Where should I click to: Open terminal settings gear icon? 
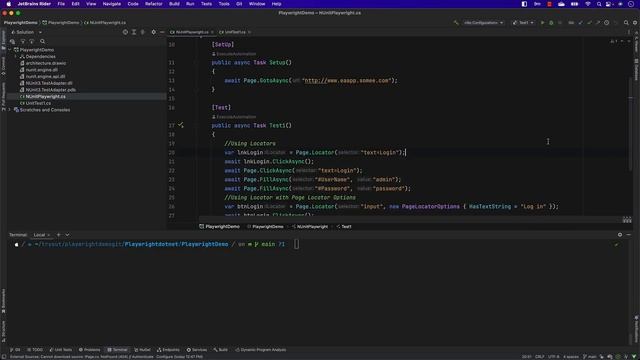coord(620,235)
